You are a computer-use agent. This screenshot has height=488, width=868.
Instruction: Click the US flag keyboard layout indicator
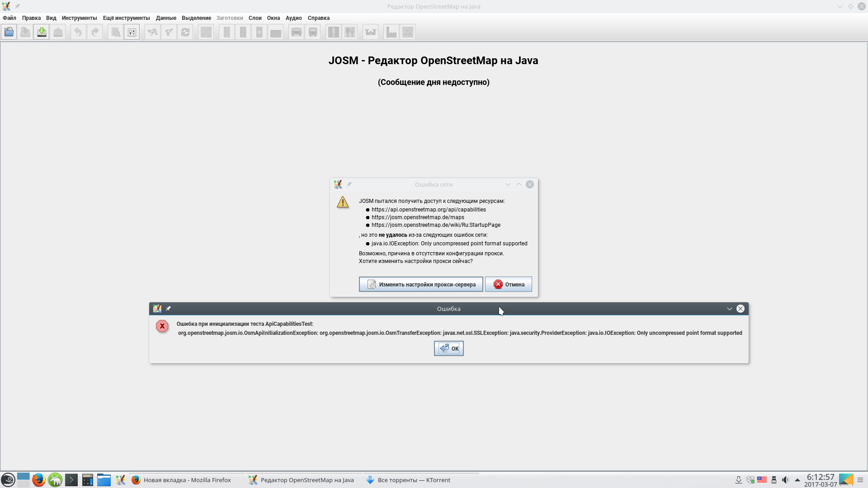(762, 480)
